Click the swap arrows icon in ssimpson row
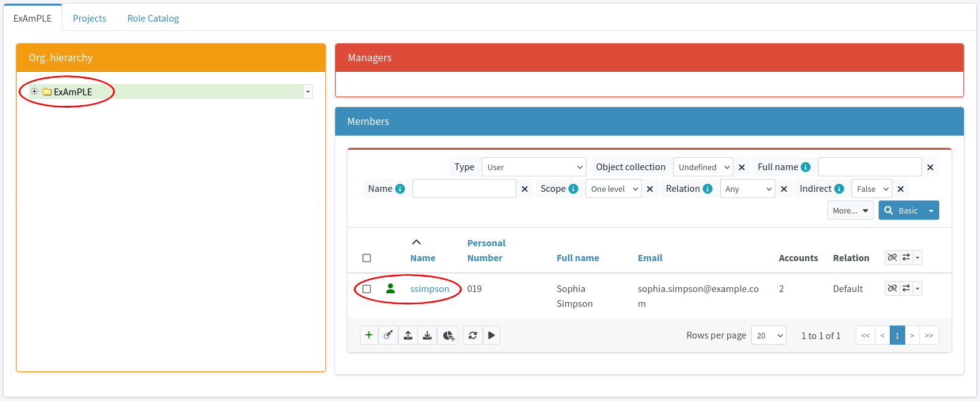Image resolution: width=980 pixels, height=401 pixels. [906, 288]
